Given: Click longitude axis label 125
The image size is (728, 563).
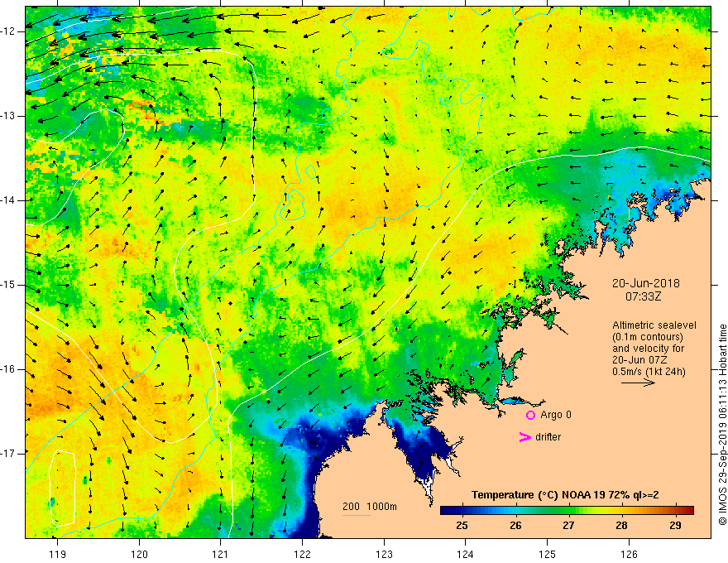Looking at the screenshot, I should 548,554.
